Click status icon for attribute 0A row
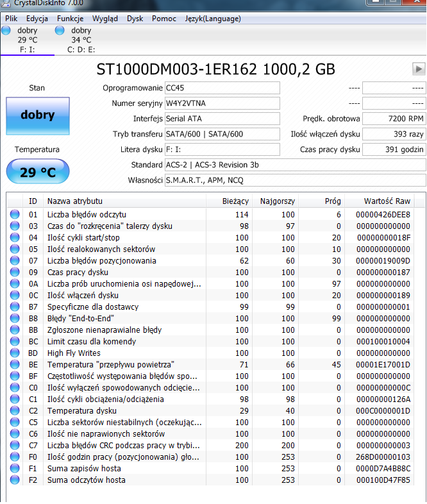Image resolution: width=427 pixels, height=504 pixels. pos(15,284)
